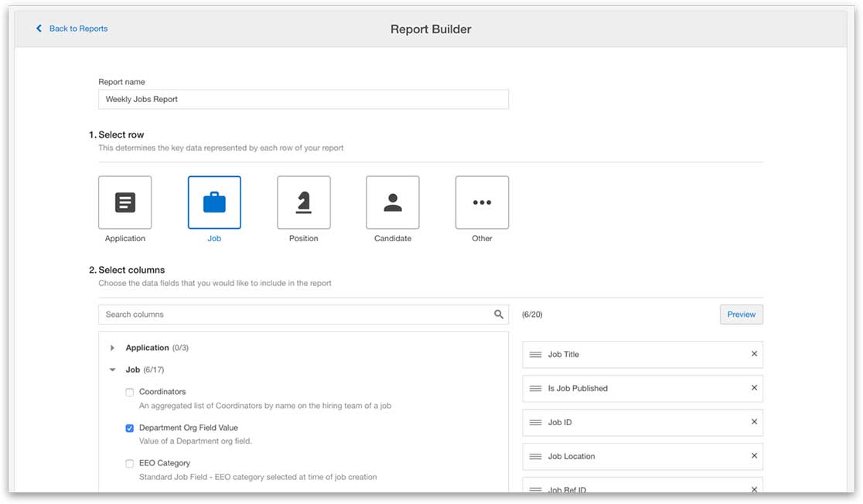
Task: Open the Other row options icon
Action: tap(482, 203)
